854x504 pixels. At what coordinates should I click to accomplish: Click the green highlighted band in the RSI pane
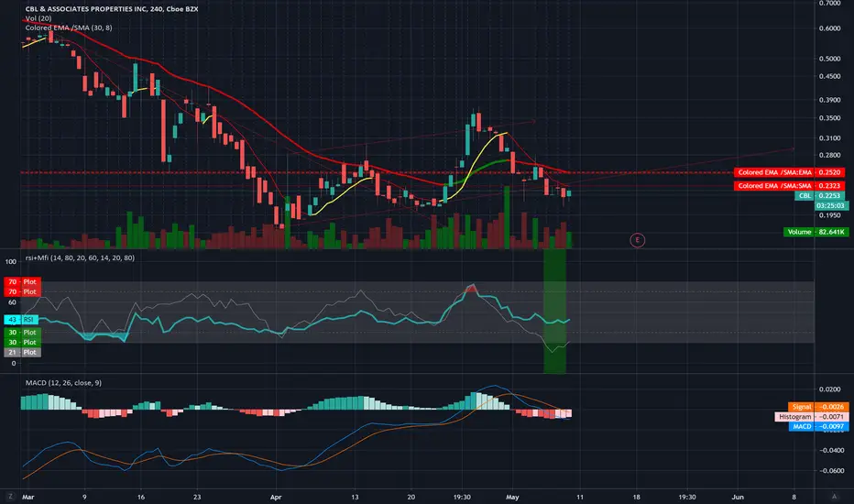[554, 312]
